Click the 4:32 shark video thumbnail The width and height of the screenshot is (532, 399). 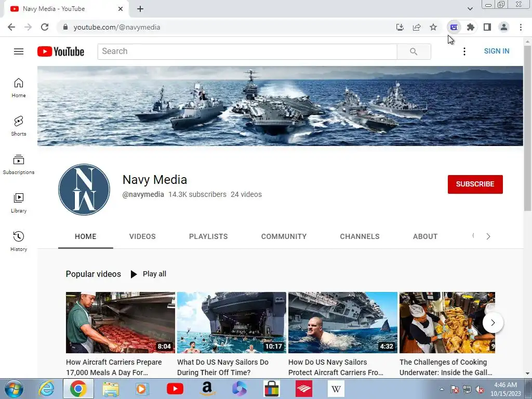click(343, 323)
